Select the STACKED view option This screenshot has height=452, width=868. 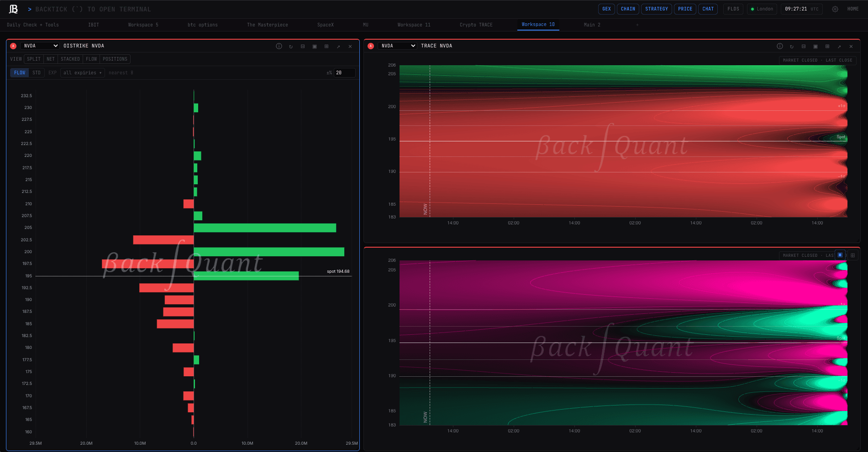[70, 59]
